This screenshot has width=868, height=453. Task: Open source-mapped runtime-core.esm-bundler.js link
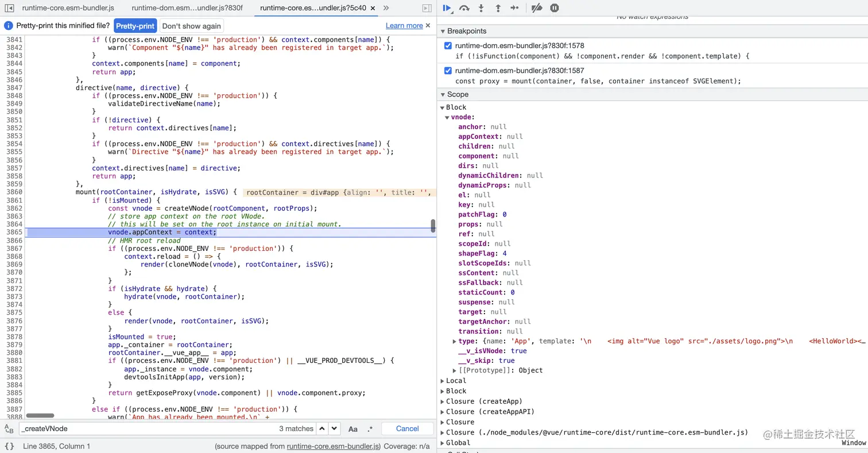pyautogui.click(x=334, y=446)
